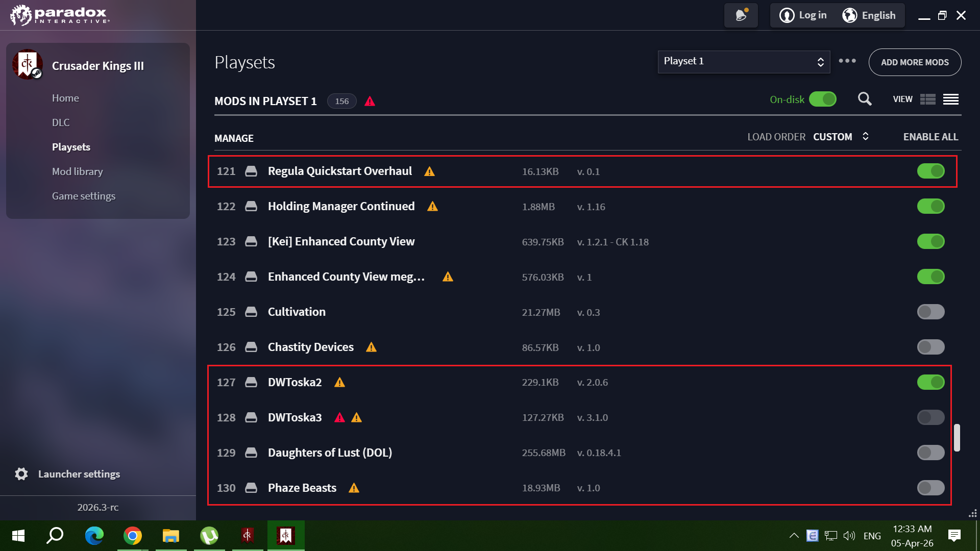
Task: Open uTorrent from the taskbar
Action: [209, 536]
